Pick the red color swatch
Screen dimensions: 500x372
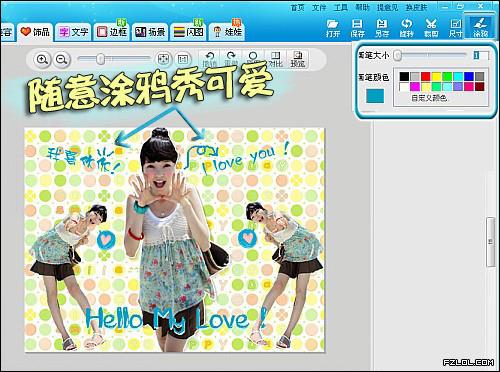click(x=426, y=76)
